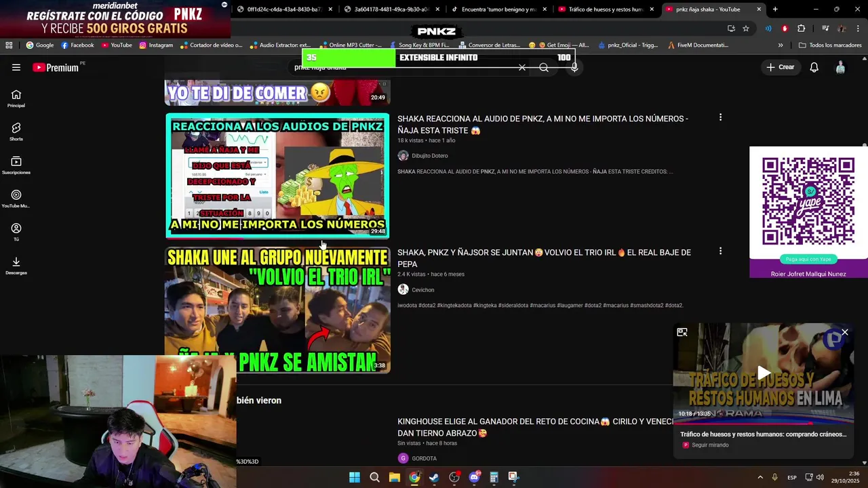The width and height of the screenshot is (868, 488).
Task: Show hidden system tray icons
Action: point(760,477)
